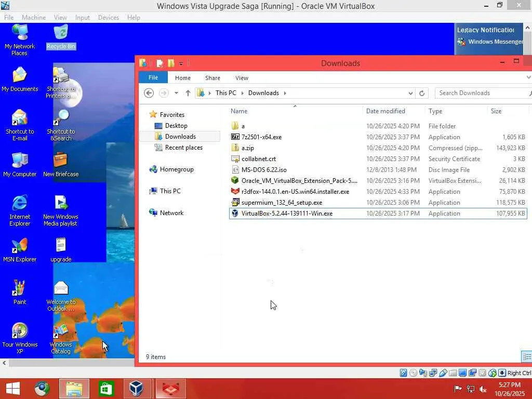Select the upgrade text file icon

pos(61,250)
